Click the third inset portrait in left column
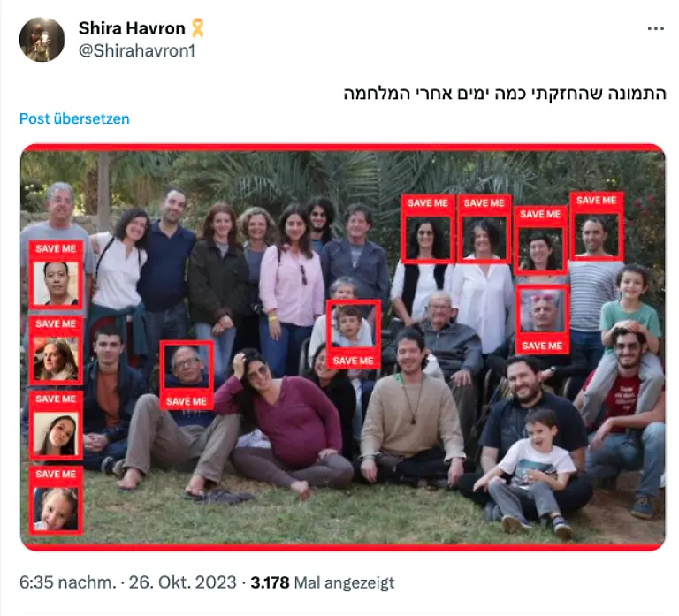 (56, 433)
